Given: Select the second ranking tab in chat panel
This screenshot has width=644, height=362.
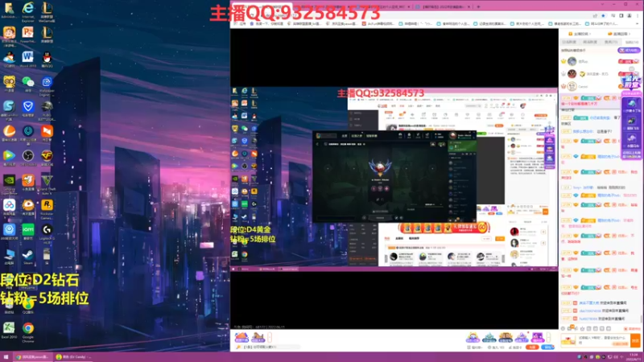Looking at the screenshot, I should [590, 42].
